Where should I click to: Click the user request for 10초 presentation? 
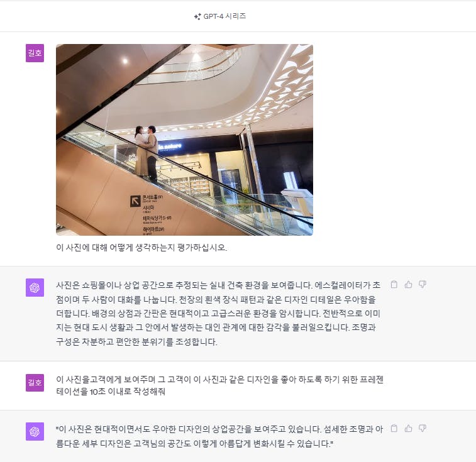pos(220,385)
